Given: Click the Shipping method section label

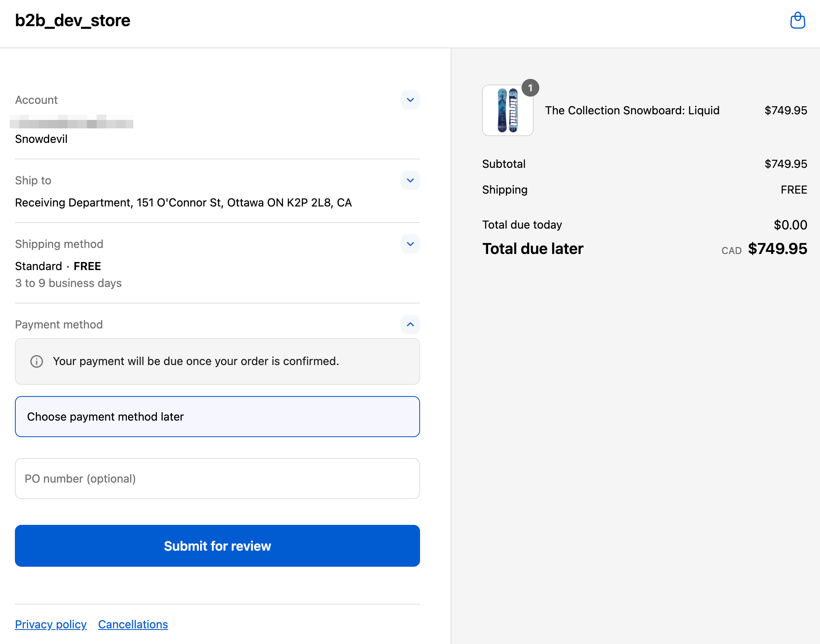Looking at the screenshot, I should [59, 244].
